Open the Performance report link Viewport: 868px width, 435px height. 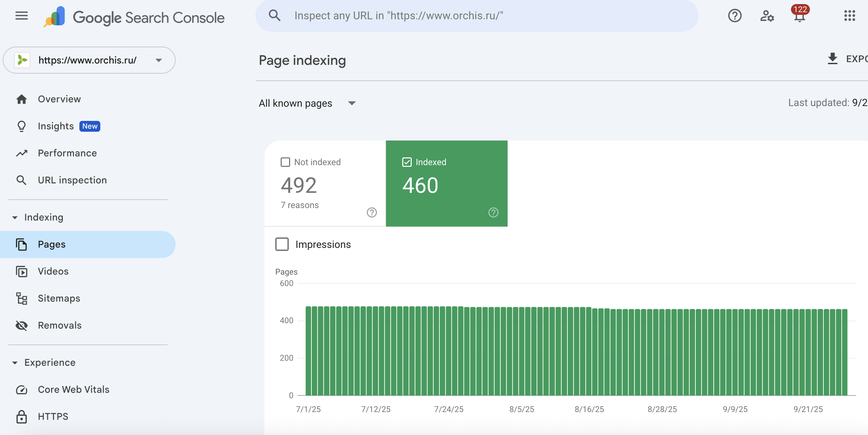click(x=67, y=153)
